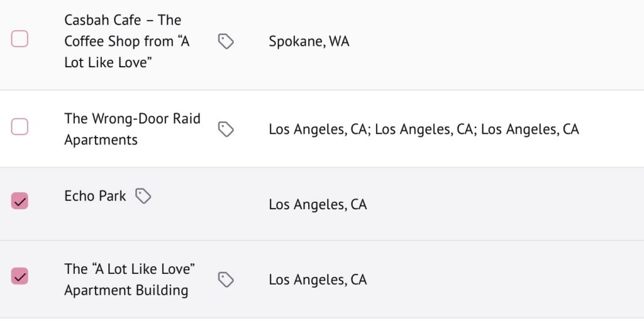Click the tag icon next to Echo Park
Screen dimensions: 644x321
coord(143,196)
